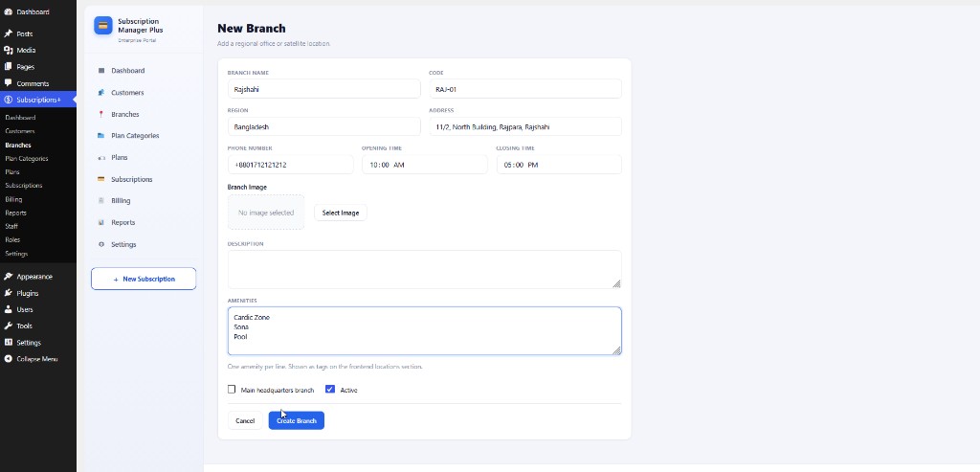
Task: Click the portal Branches location pin icon
Action: coord(101,114)
